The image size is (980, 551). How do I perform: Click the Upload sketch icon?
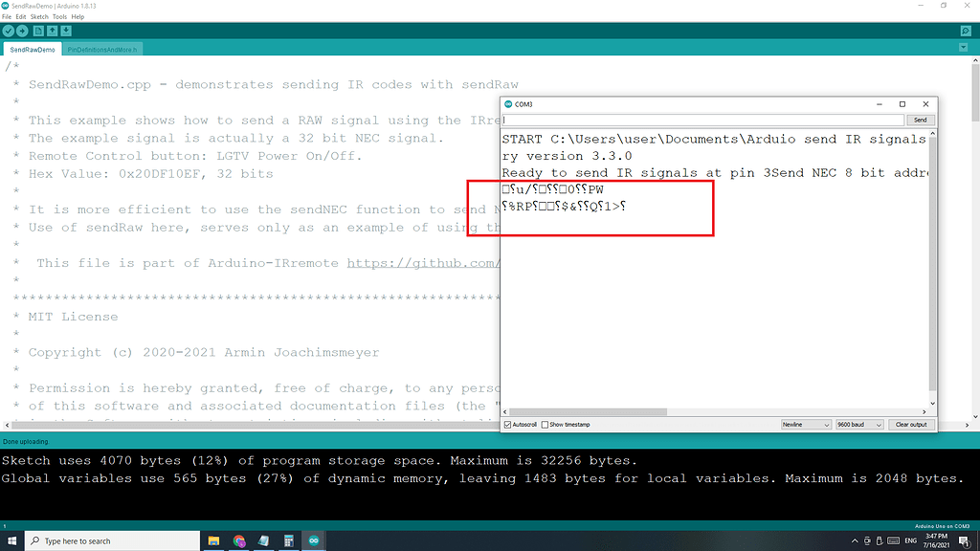(23, 30)
